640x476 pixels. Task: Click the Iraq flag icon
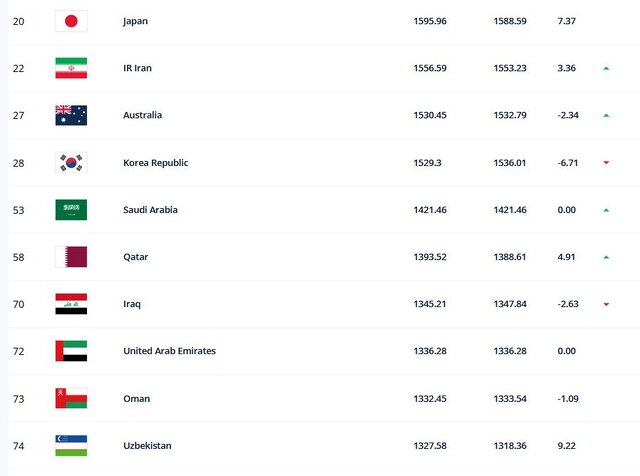71,304
